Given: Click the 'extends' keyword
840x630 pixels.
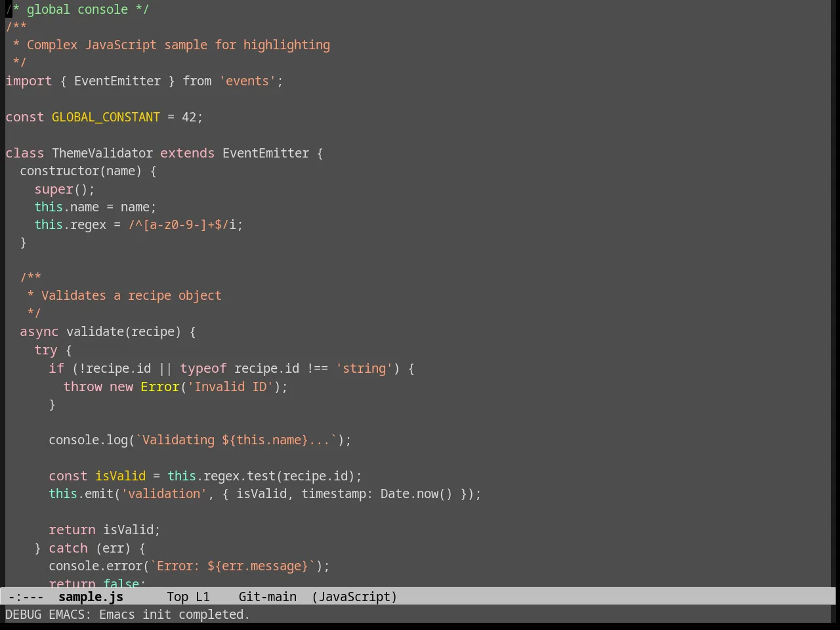Looking at the screenshot, I should coord(187,153).
